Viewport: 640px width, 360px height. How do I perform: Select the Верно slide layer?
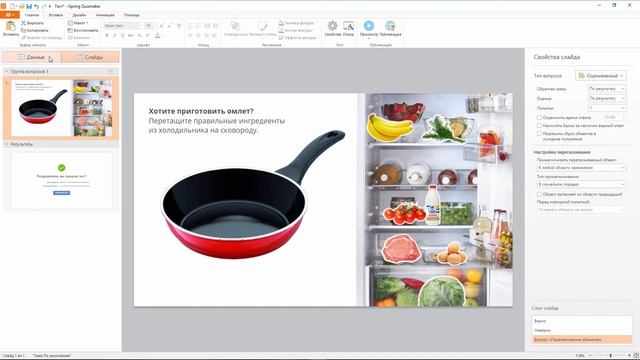[582, 321]
